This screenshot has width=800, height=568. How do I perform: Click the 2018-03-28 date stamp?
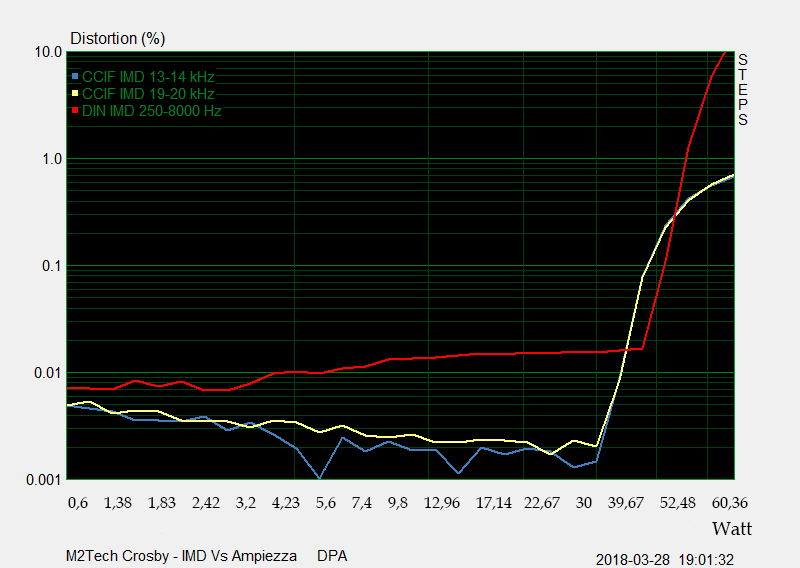click(x=633, y=560)
